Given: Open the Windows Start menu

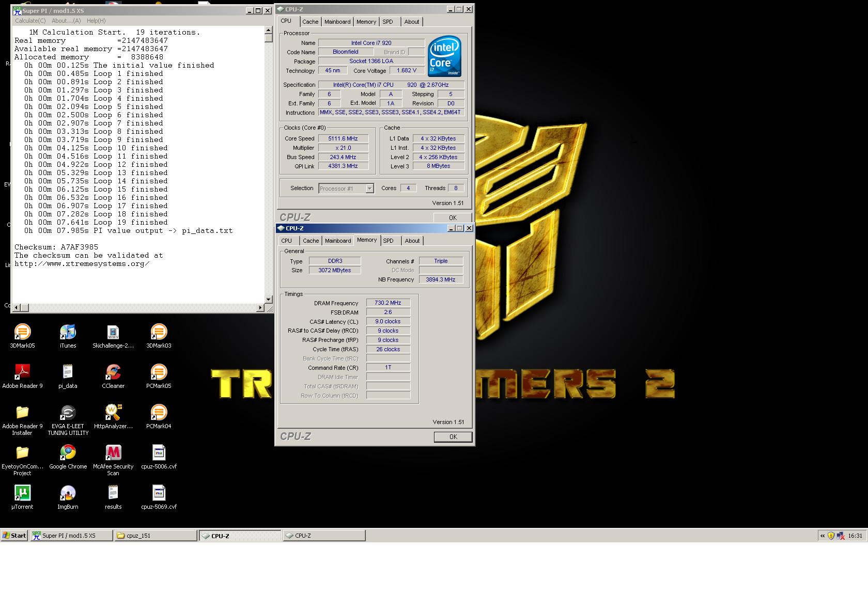Looking at the screenshot, I should point(14,536).
